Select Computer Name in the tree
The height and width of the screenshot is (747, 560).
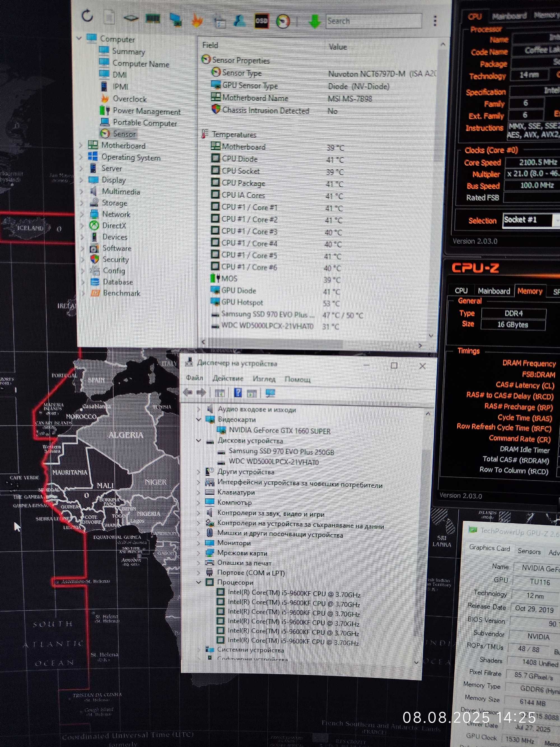click(141, 64)
